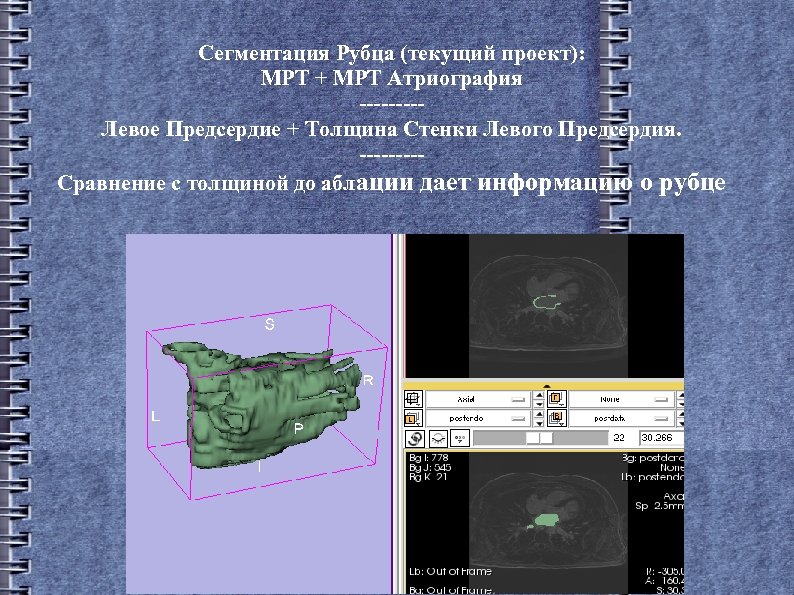The height and width of the screenshot is (595, 794).
Task: Click down arrow beside Axial selector
Action: [x=539, y=404]
